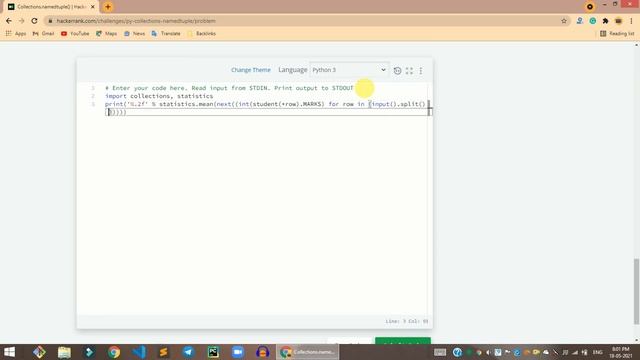Image resolution: width=640 pixels, height=360 pixels.
Task: Launch Visual Studio Code from taskbar
Action: click(139, 352)
